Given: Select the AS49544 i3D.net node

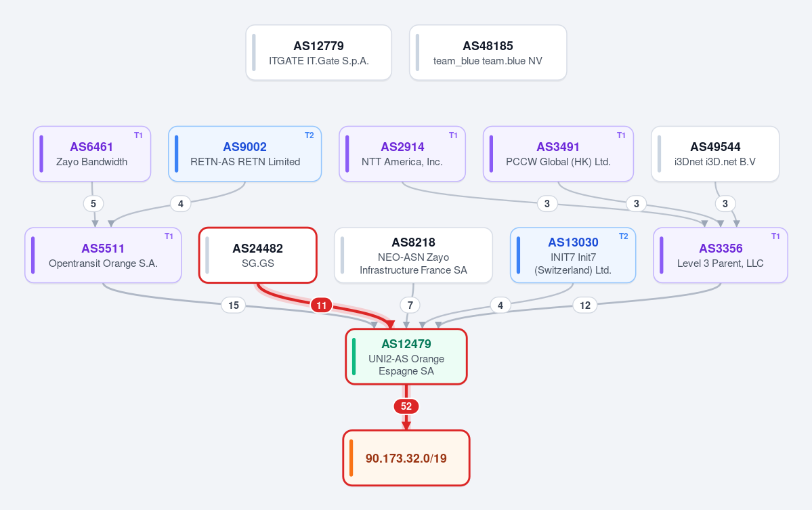Looking at the screenshot, I should tap(715, 154).
